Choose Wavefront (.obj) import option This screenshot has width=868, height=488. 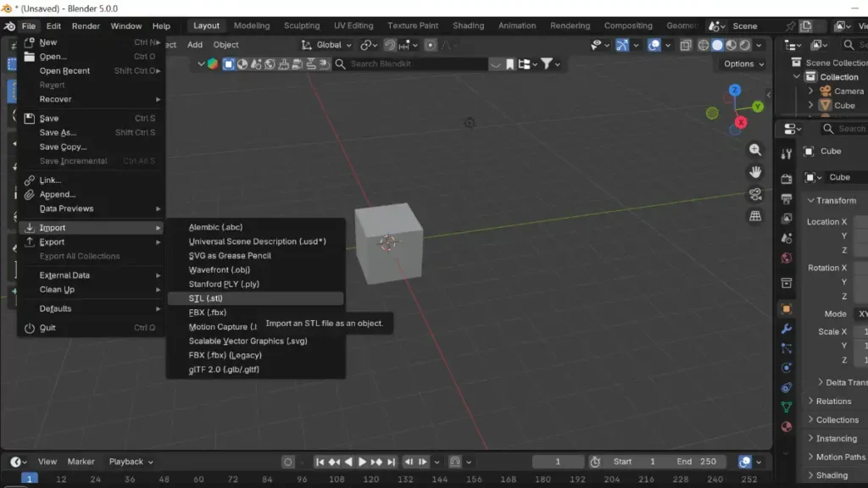pos(255,270)
